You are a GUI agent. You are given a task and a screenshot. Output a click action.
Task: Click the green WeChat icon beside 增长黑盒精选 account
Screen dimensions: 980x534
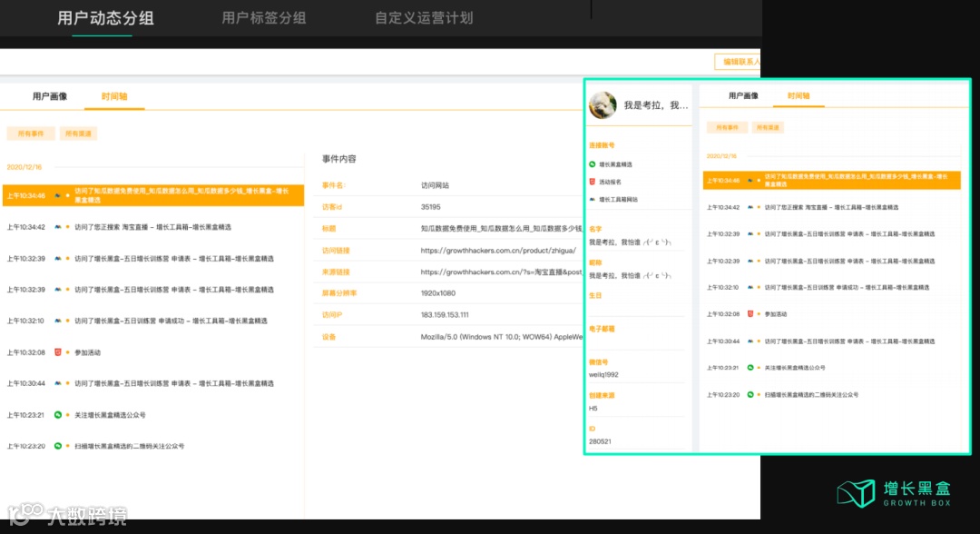click(593, 164)
